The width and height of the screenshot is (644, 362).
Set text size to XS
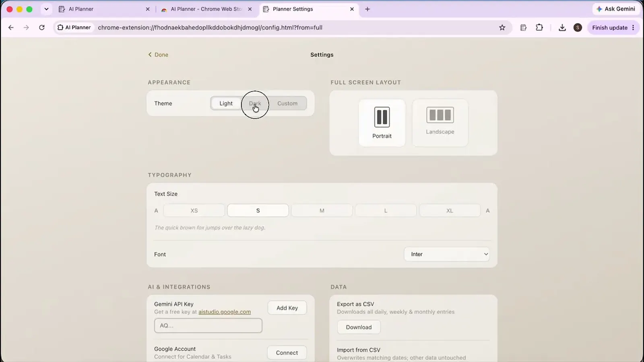click(194, 210)
